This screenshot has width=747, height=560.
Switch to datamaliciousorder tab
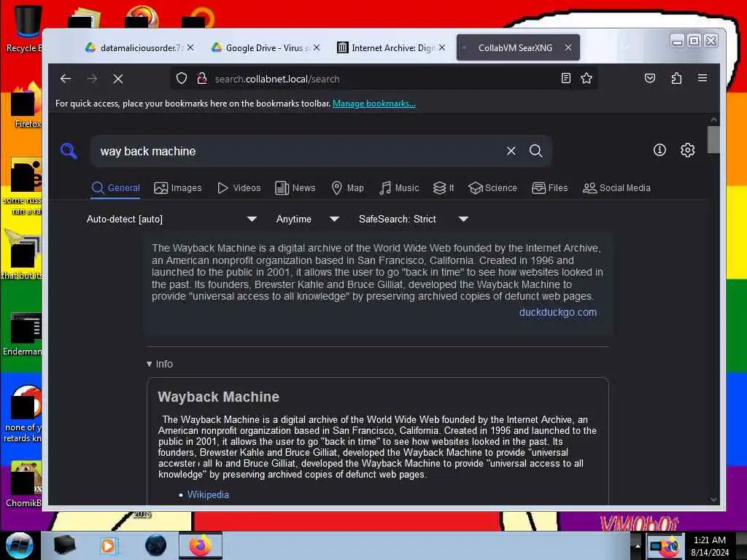(138, 47)
